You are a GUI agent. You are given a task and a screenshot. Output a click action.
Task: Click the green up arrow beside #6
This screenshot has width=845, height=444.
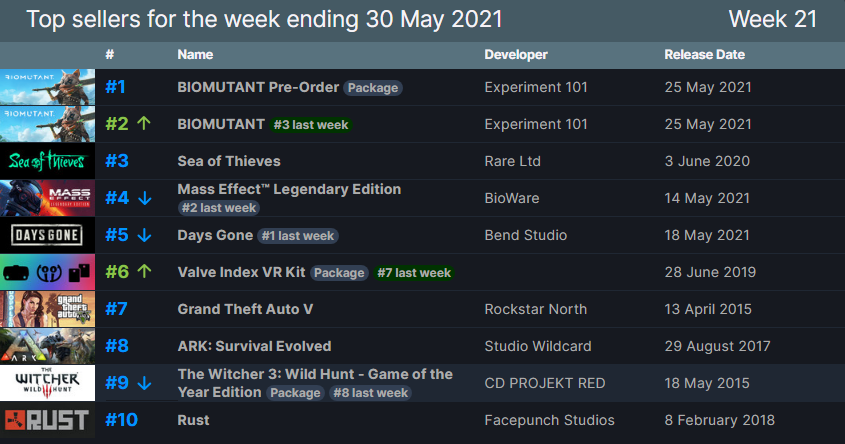pyautogui.click(x=143, y=272)
